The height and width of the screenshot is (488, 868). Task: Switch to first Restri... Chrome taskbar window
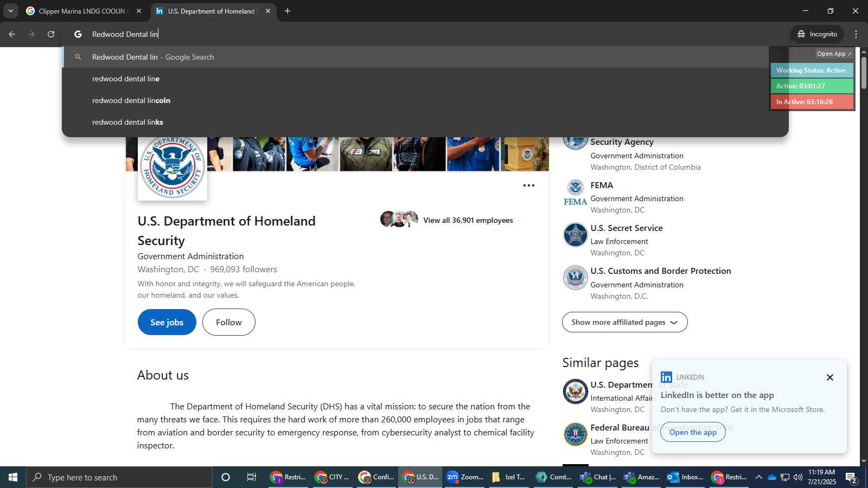(289, 477)
